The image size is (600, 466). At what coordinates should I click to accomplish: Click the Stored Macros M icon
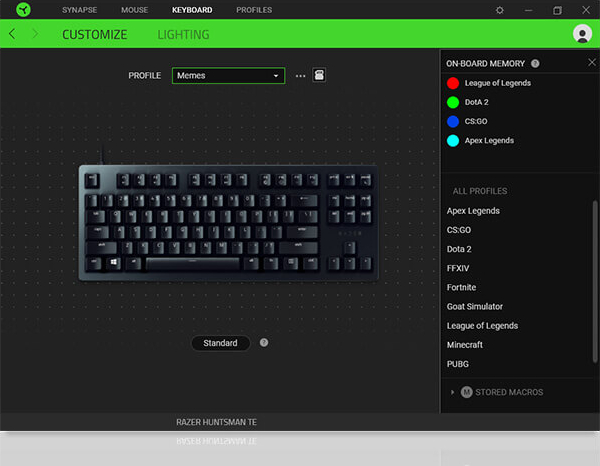(466, 392)
